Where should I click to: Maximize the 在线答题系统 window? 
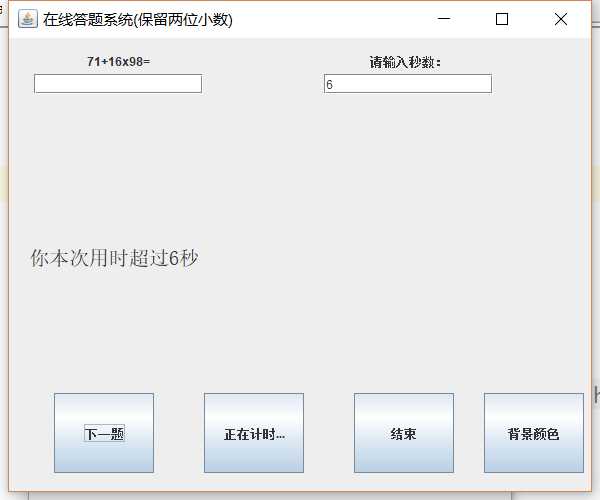pos(502,19)
